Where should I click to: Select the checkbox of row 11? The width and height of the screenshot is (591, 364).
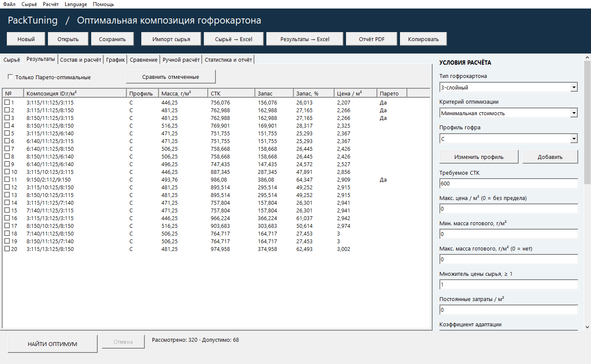tap(7, 180)
